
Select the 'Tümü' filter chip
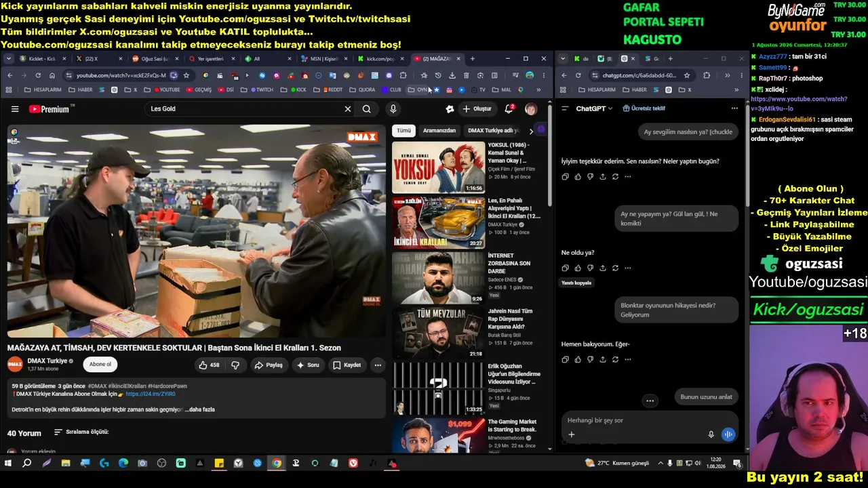404,130
